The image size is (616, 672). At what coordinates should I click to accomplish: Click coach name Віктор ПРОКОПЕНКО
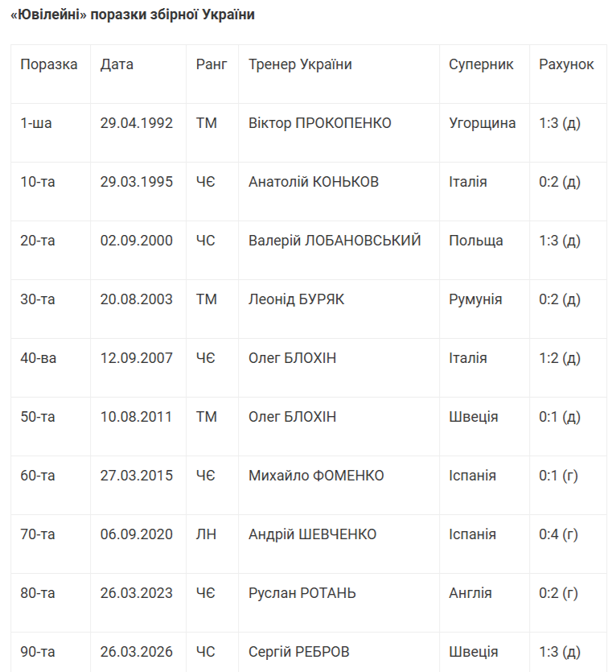[320, 123]
